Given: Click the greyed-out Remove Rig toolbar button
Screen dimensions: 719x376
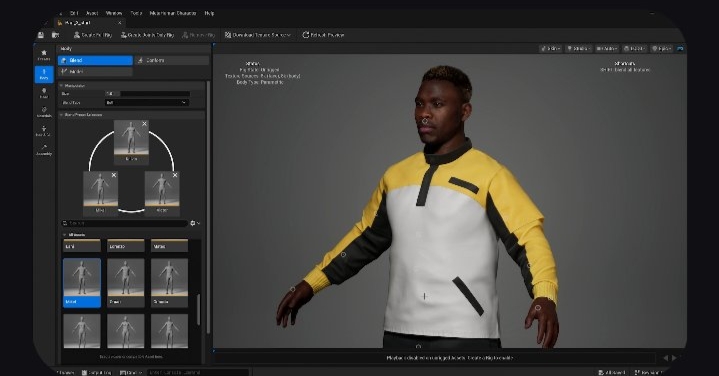Looking at the screenshot, I should pos(199,35).
